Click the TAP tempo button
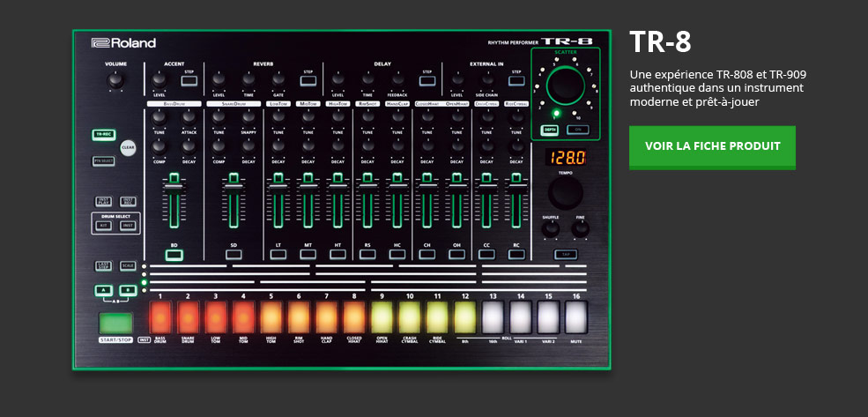 tap(566, 255)
